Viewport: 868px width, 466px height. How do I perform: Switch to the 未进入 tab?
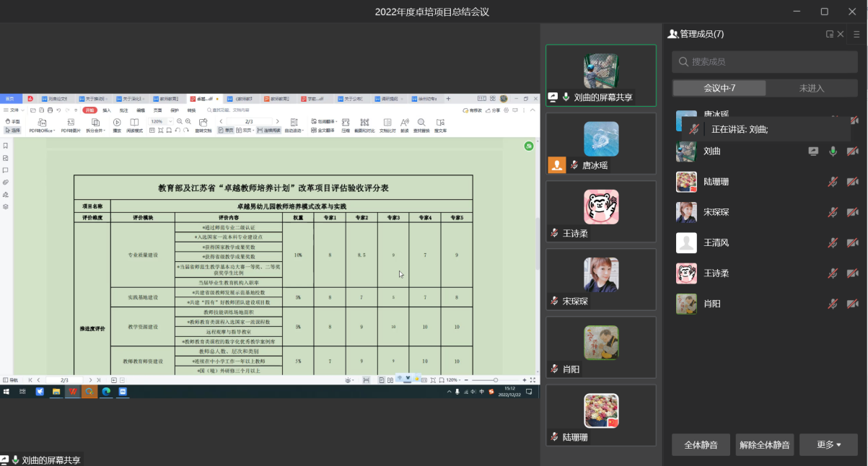pos(811,88)
